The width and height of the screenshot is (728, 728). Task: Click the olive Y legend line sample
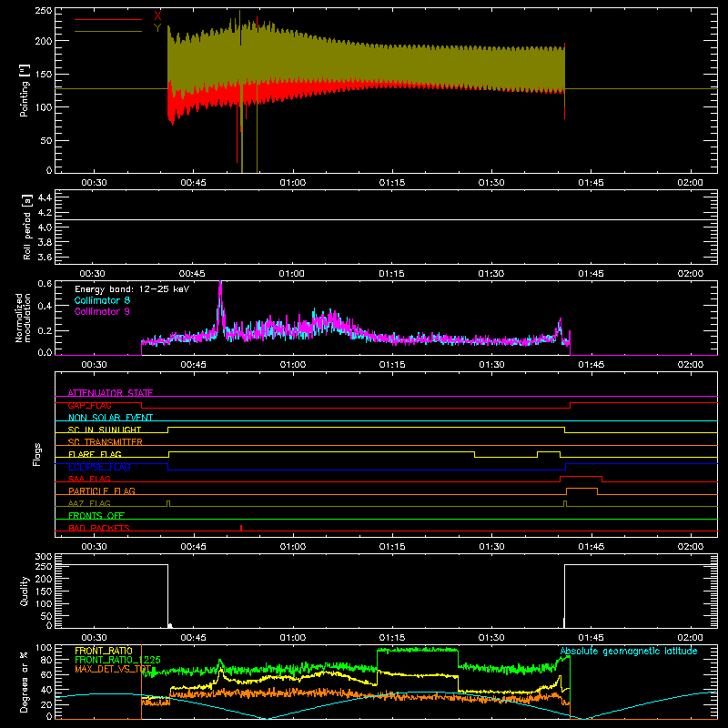click(x=108, y=31)
